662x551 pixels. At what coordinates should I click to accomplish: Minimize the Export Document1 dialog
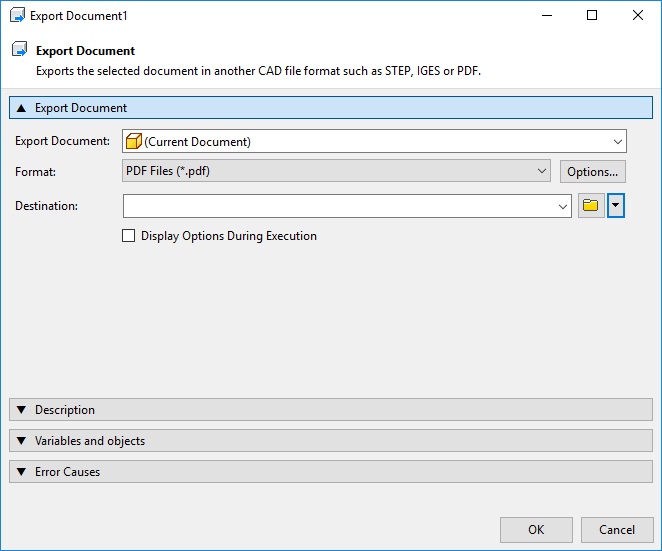coord(546,16)
